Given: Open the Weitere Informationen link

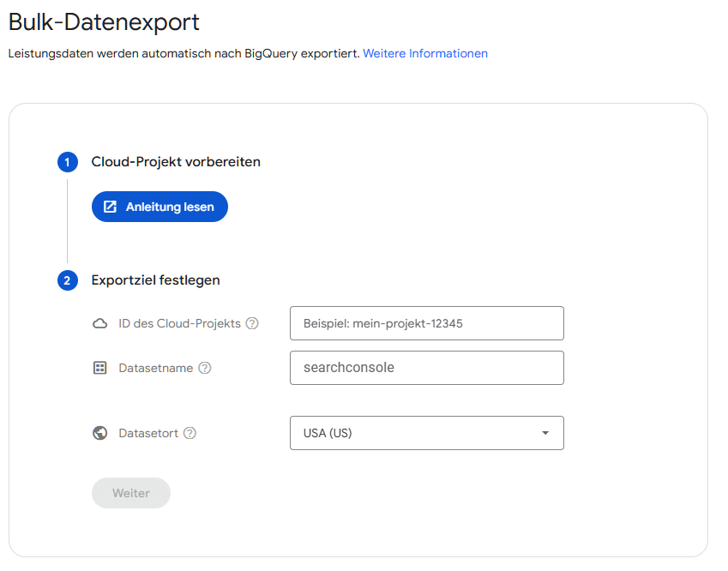Looking at the screenshot, I should pos(425,53).
